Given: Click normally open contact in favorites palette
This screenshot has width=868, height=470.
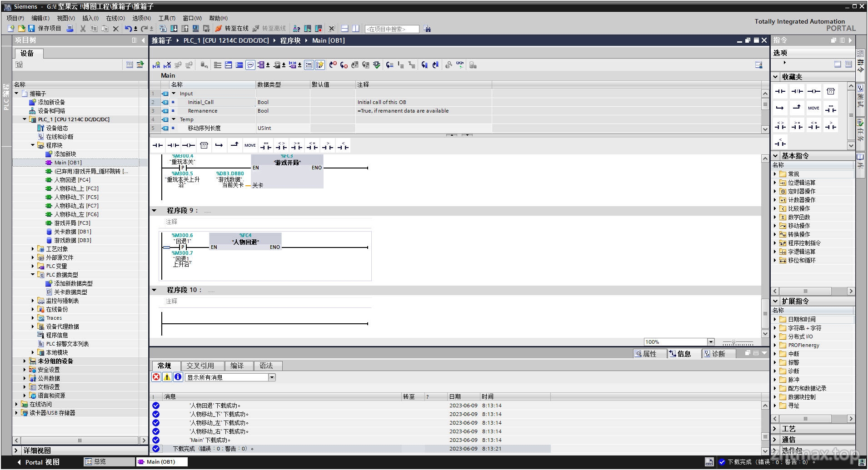Looking at the screenshot, I should click(x=780, y=91).
